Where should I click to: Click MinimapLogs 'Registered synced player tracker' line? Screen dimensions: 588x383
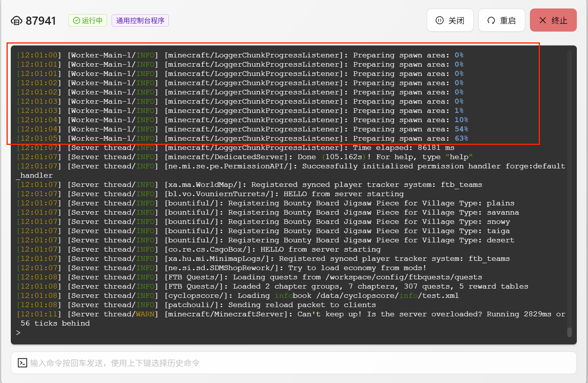coord(263,259)
